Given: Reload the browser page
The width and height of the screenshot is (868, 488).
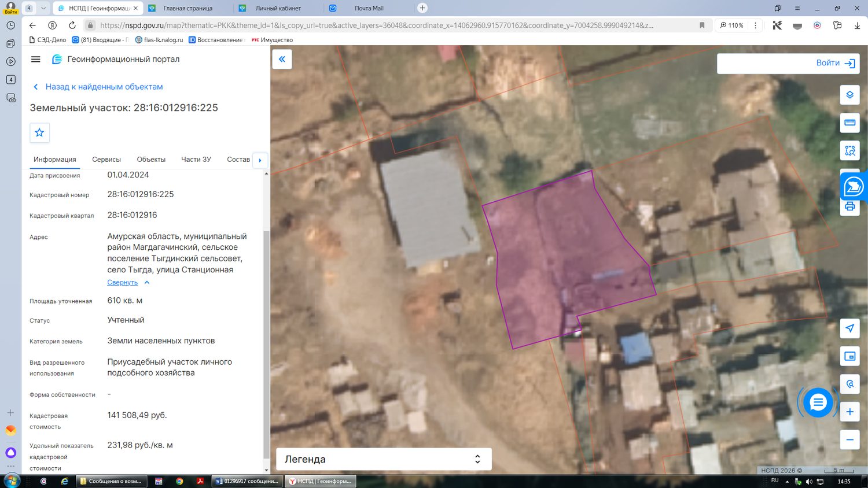Looking at the screenshot, I should tap(72, 25).
